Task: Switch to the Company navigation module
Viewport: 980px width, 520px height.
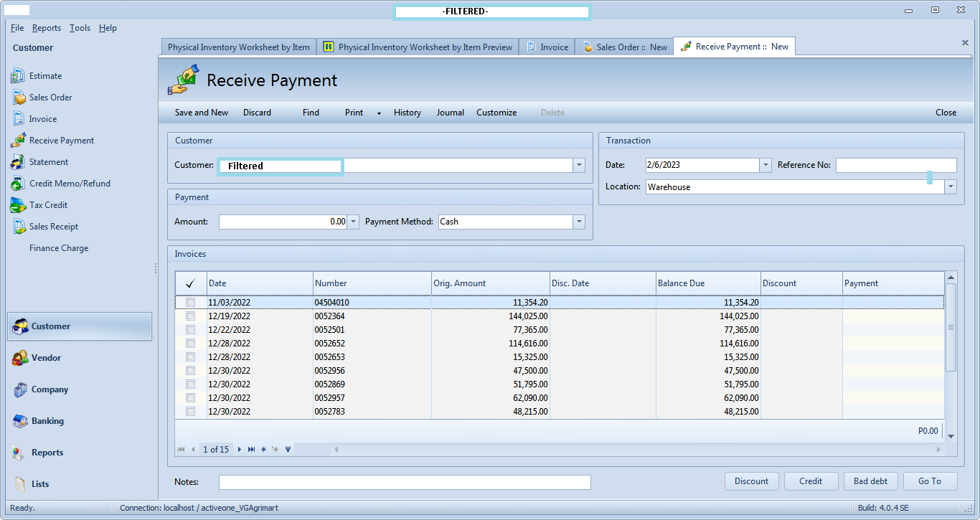Action: click(x=80, y=389)
